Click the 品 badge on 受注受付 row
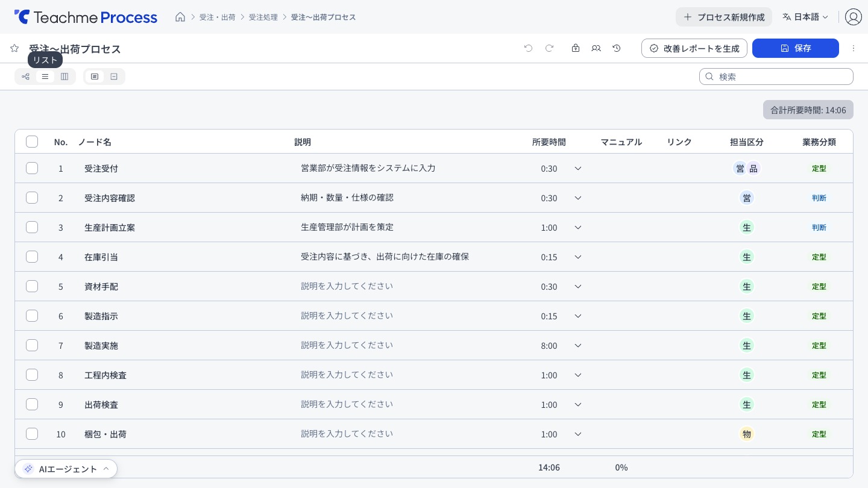This screenshot has width=868, height=488. tap(753, 168)
